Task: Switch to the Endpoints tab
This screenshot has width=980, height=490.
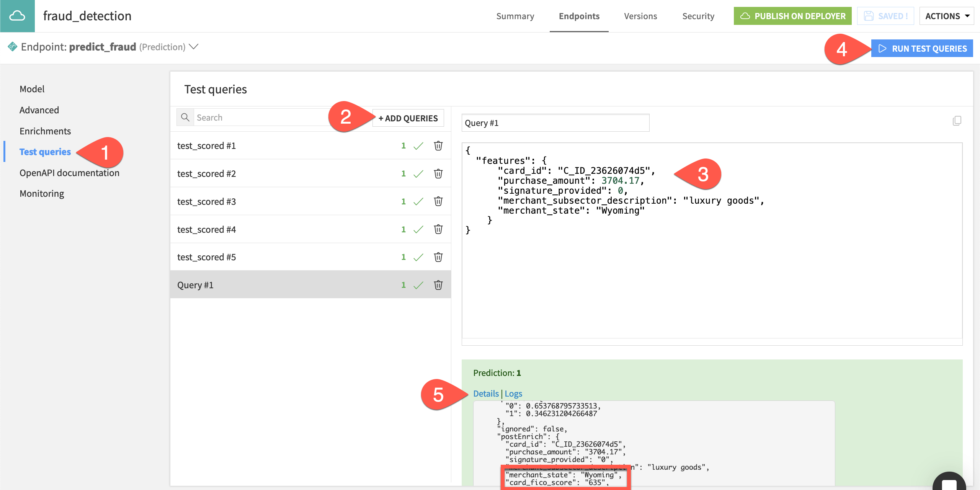Action: pyautogui.click(x=579, y=16)
